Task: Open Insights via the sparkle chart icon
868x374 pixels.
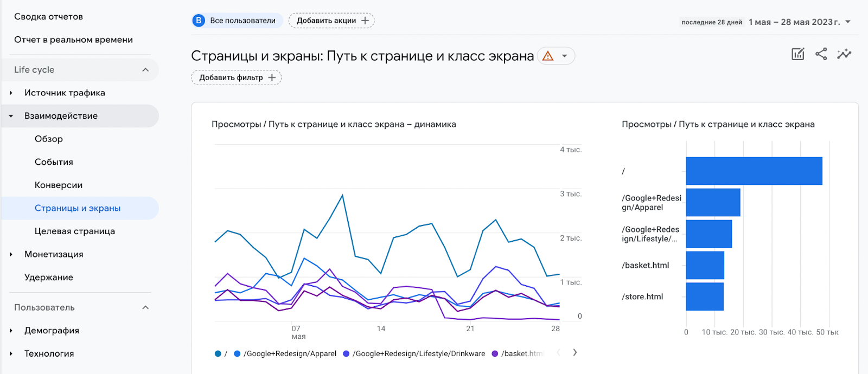Action: [x=844, y=54]
